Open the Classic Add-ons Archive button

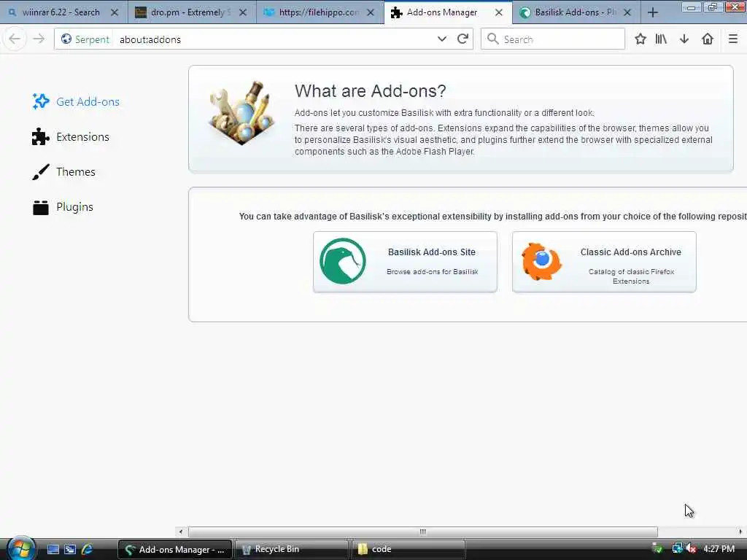click(604, 262)
